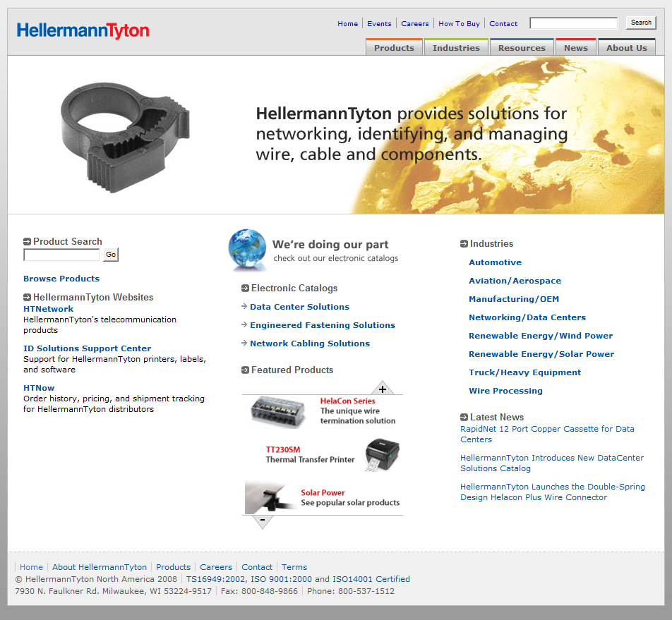
Task: Click the We're doing our part banner text
Action: [x=330, y=245]
